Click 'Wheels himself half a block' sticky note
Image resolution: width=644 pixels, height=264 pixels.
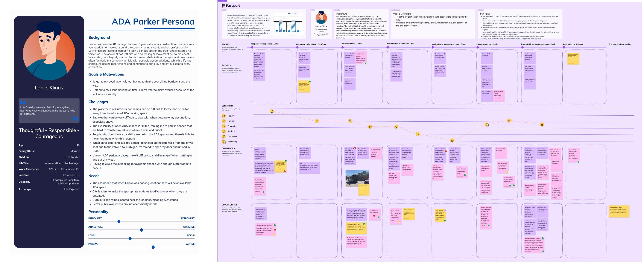[440, 71]
